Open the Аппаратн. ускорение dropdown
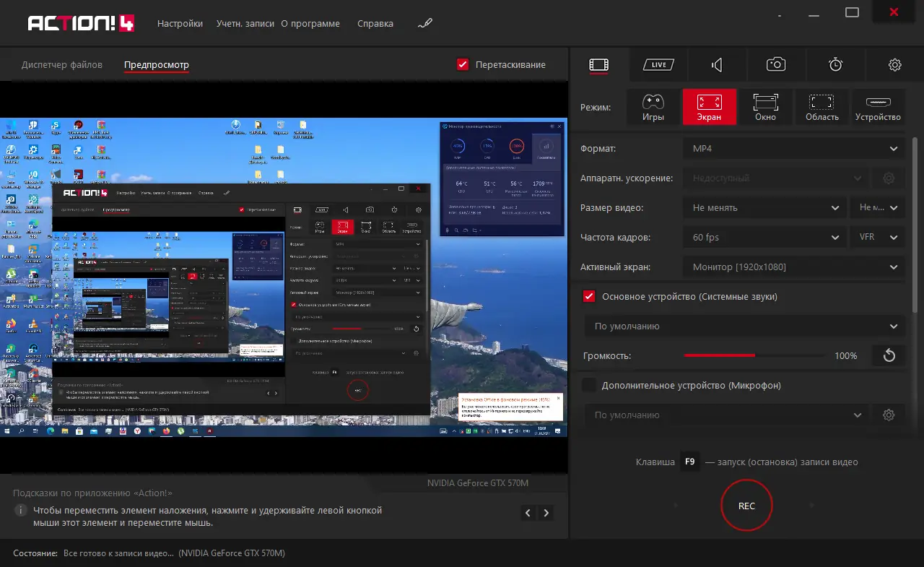This screenshot has height=567, width=924. [x=776, y=178]
